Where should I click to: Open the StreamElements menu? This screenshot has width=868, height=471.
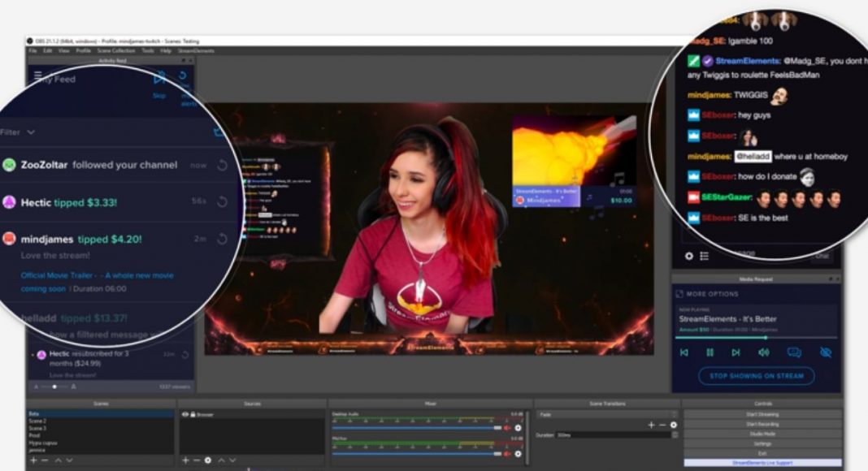pyautogui.click(x=196, y=50)
